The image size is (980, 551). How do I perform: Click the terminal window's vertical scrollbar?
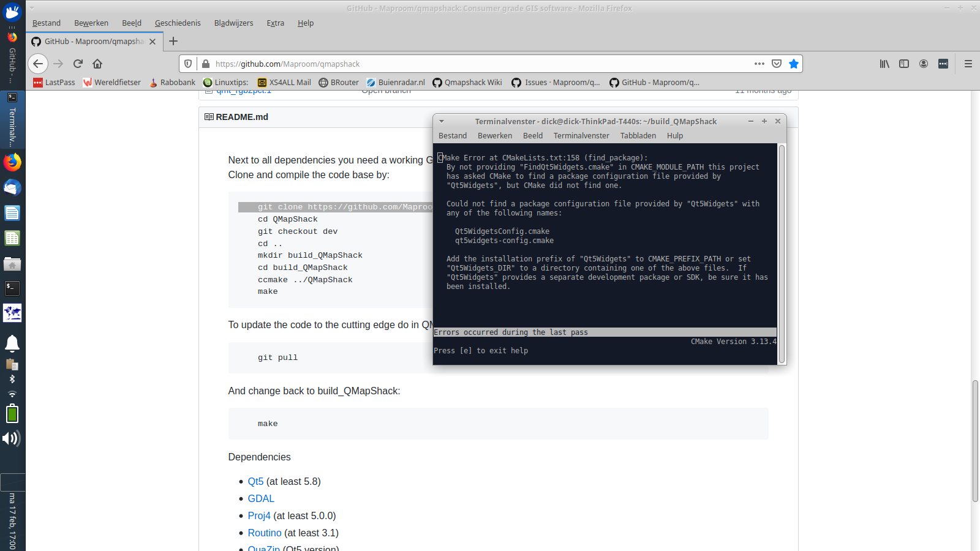(x=782, y=254)
